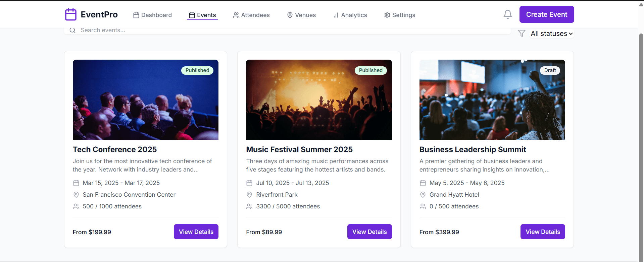Click the search magnifier icon
Screen dimensions: 644x262
coord(72,30)
